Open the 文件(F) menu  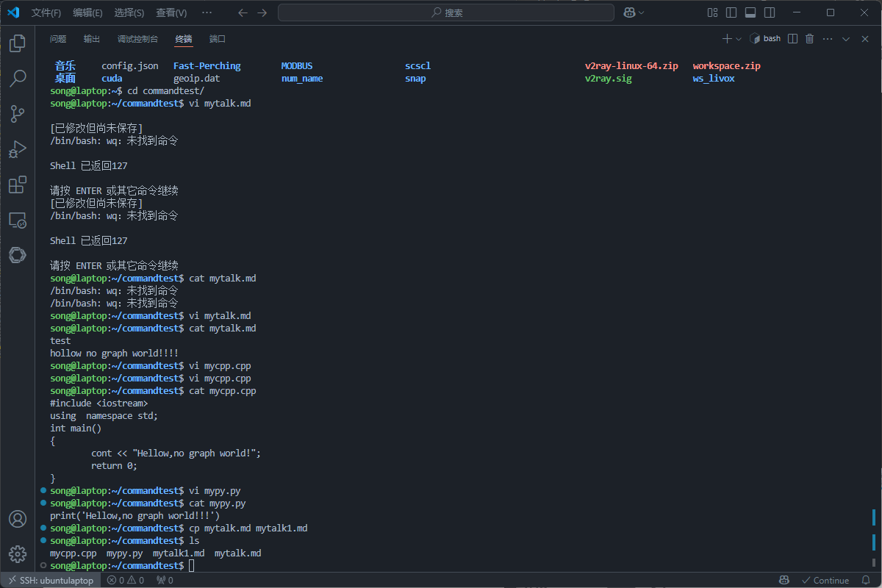tap(46, 12)
